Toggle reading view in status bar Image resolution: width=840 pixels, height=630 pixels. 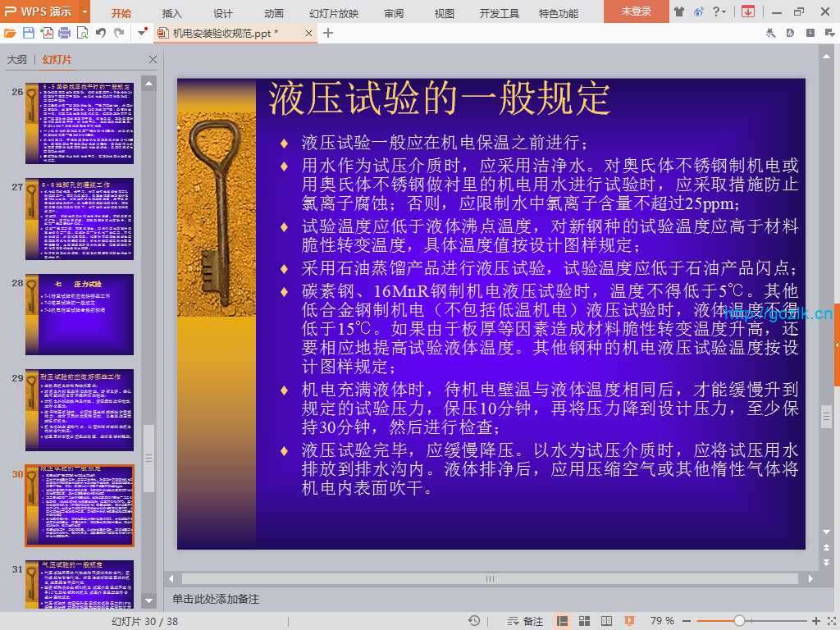[x=605, y=621]
